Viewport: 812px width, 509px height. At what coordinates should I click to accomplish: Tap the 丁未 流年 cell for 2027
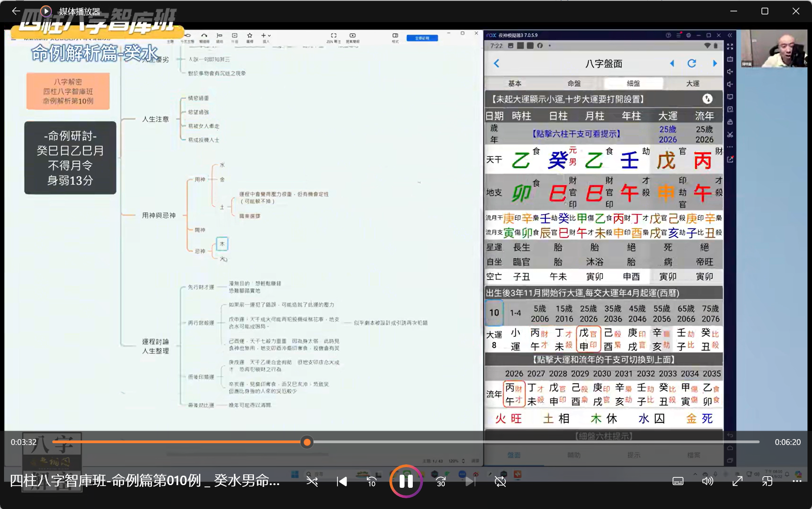(535, 394)
